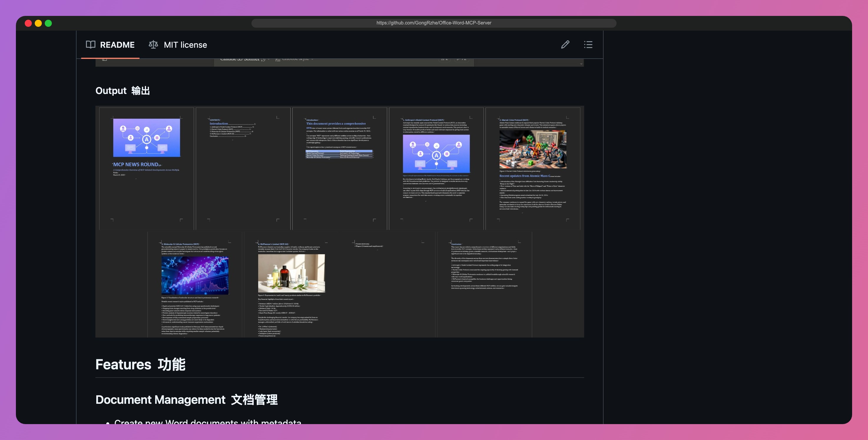The height and width of the screenshot is (440, 868).
Task: Click the pencil edit file icon
Action: click(x=565, y=45)
